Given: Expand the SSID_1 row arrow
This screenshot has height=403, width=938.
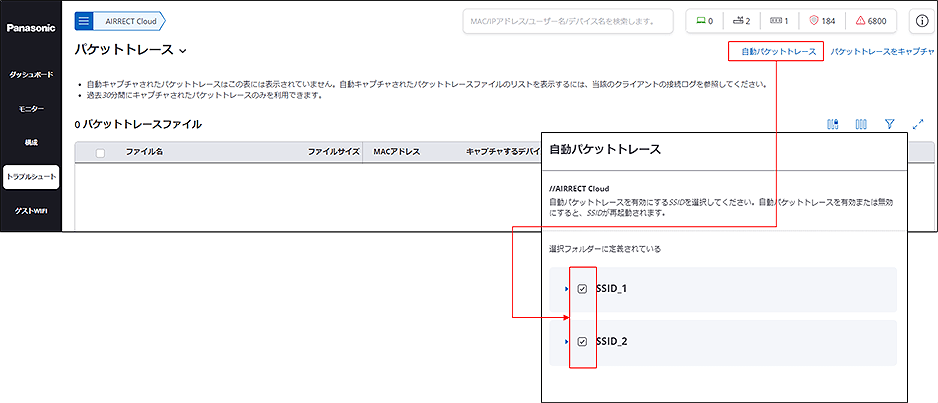Looking at the screenshot, I should 567,289.
